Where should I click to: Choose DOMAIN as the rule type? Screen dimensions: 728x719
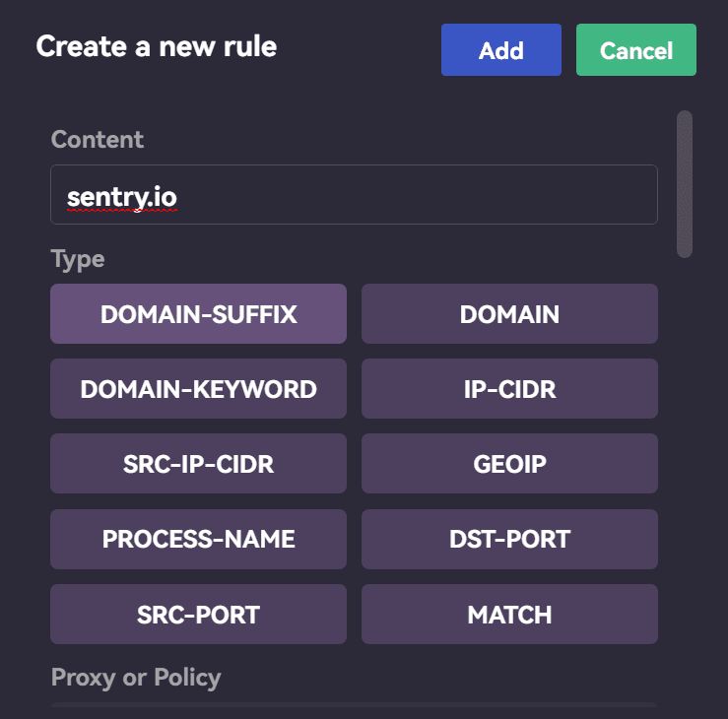509,314
